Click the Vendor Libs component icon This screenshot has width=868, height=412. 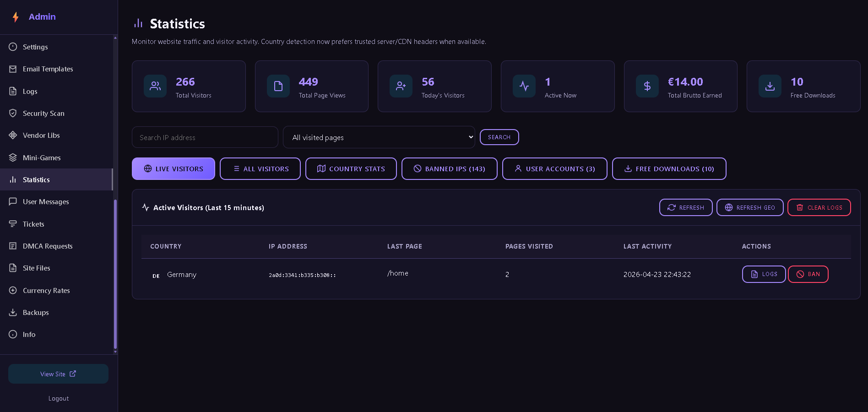tap(13, 135)
